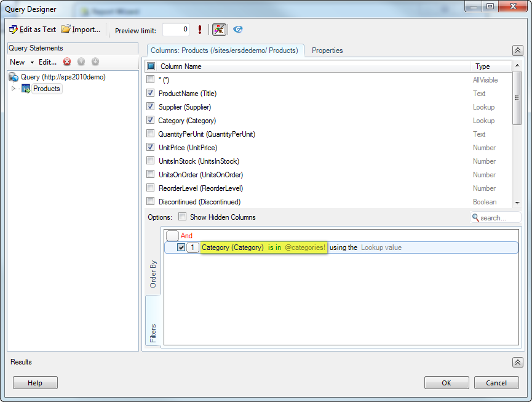This screenshot has height=402, width=532.
Task: Click the red exclamation execute icon
Action: 200,30
